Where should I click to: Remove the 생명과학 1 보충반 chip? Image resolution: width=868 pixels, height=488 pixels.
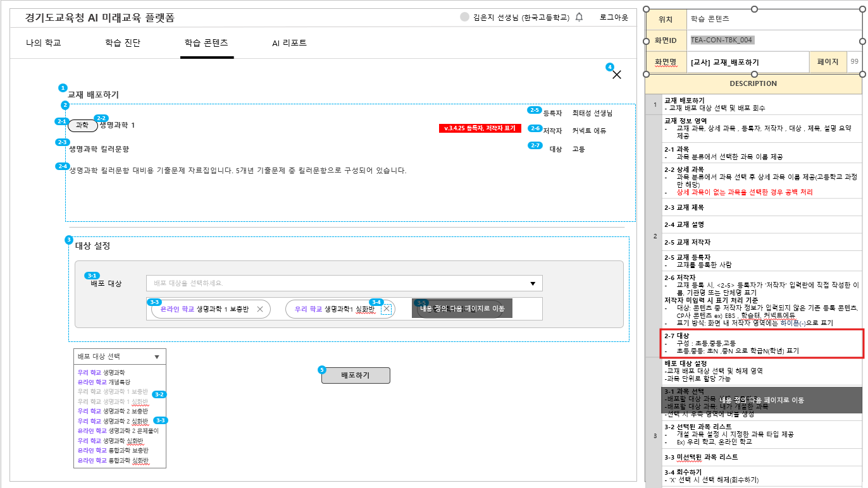pos(259,309)
